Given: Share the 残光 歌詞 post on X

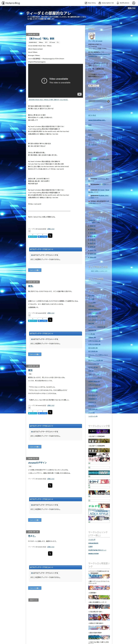Looking at the screenshot, I should [50, 235].
